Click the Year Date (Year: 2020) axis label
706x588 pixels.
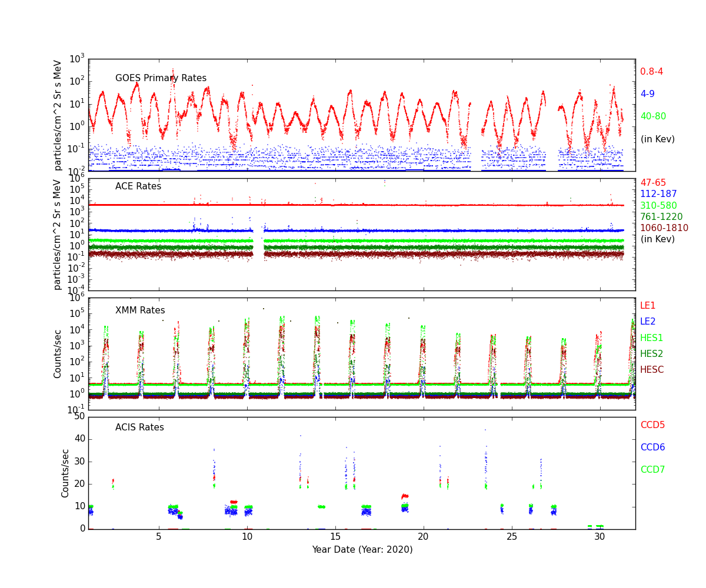362,550
